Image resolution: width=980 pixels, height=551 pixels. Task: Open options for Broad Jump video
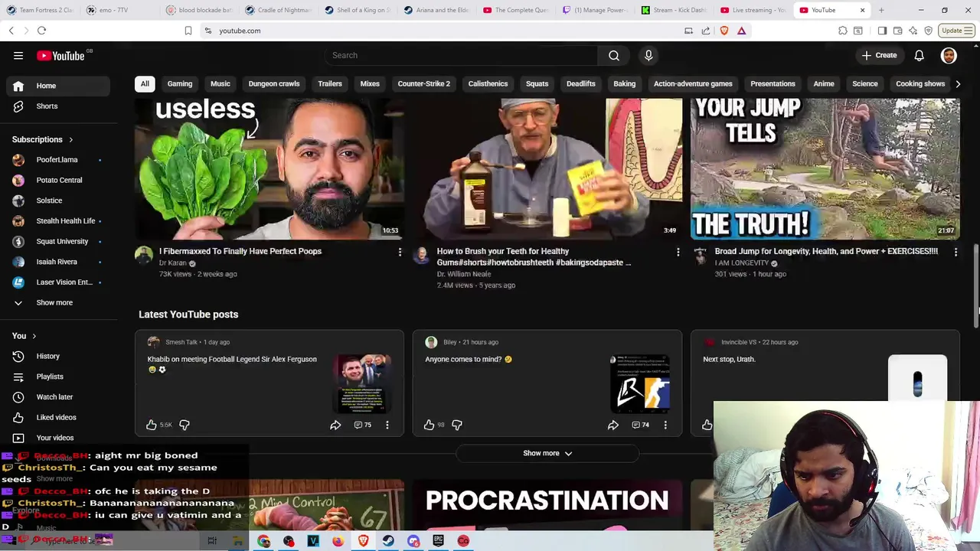(x=955, y=252)
